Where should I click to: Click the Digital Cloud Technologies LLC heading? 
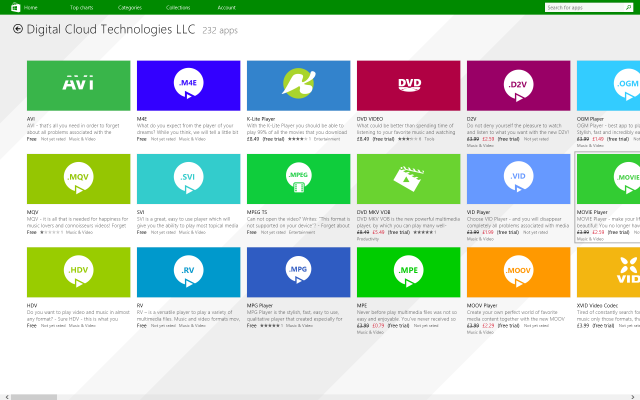point(111,29)
